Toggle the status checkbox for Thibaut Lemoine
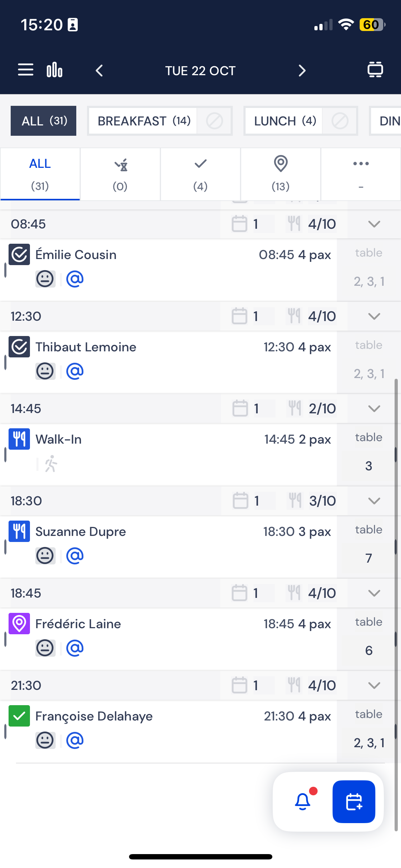The image size is (401, 868). pyautogui.click(x=19, y=347)
